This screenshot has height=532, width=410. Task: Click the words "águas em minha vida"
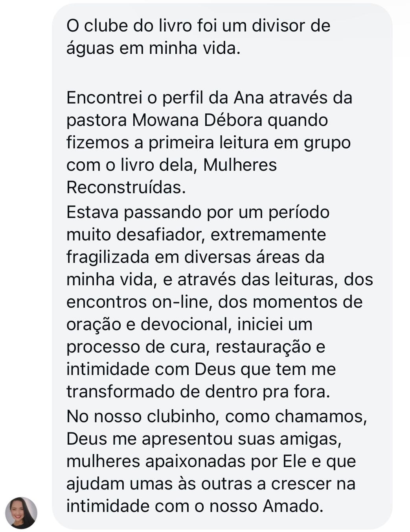(x=152, y=48)
